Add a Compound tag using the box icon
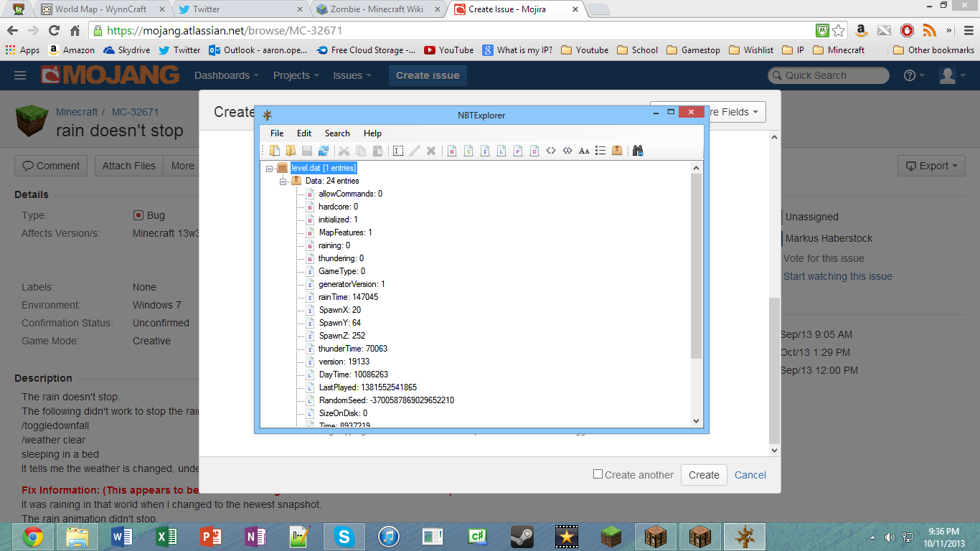 pyautogui.click(x=617, y=151)
